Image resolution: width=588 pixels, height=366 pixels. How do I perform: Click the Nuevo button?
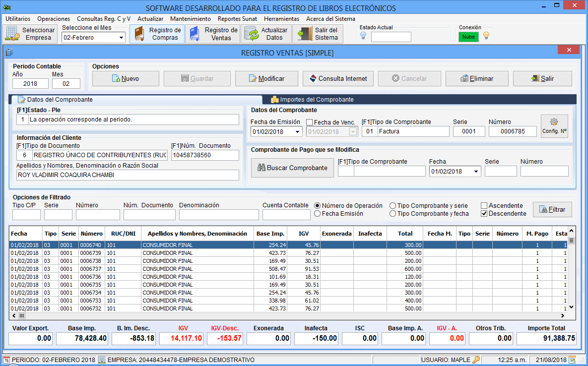click(126, 78)
